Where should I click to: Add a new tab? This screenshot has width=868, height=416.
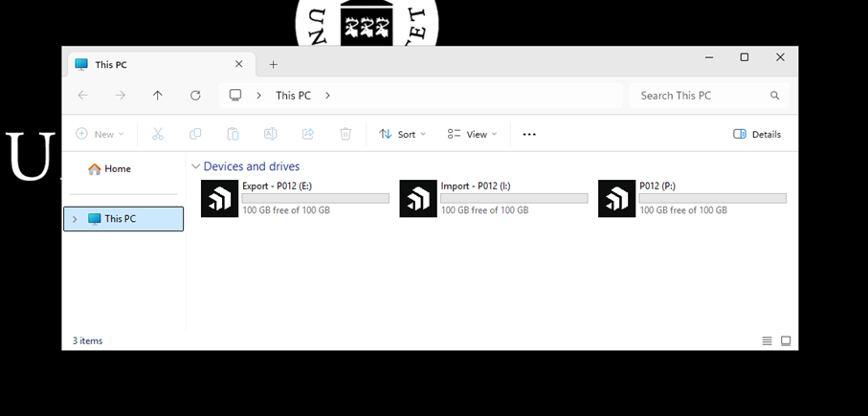click(273, 64)
